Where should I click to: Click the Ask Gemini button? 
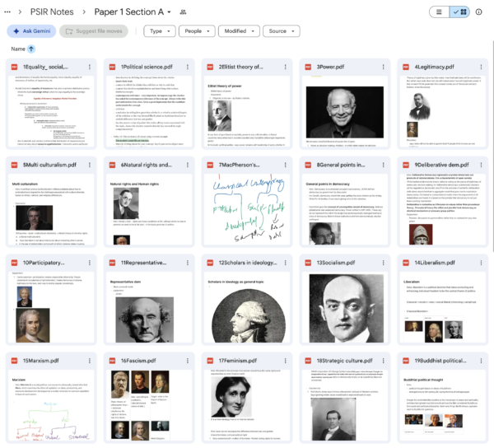(31, 31)
